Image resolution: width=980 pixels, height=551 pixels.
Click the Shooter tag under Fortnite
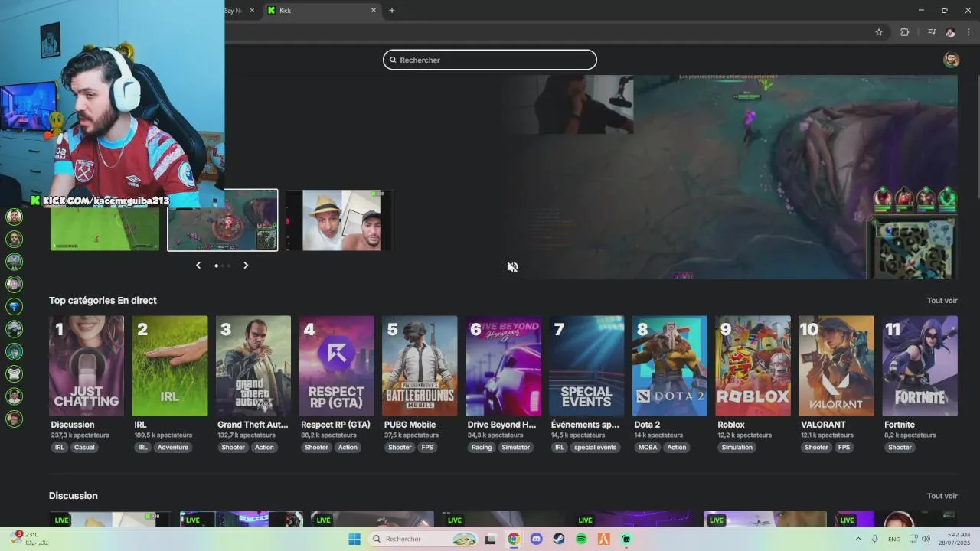pyautogui.click(x=900, y=448)
